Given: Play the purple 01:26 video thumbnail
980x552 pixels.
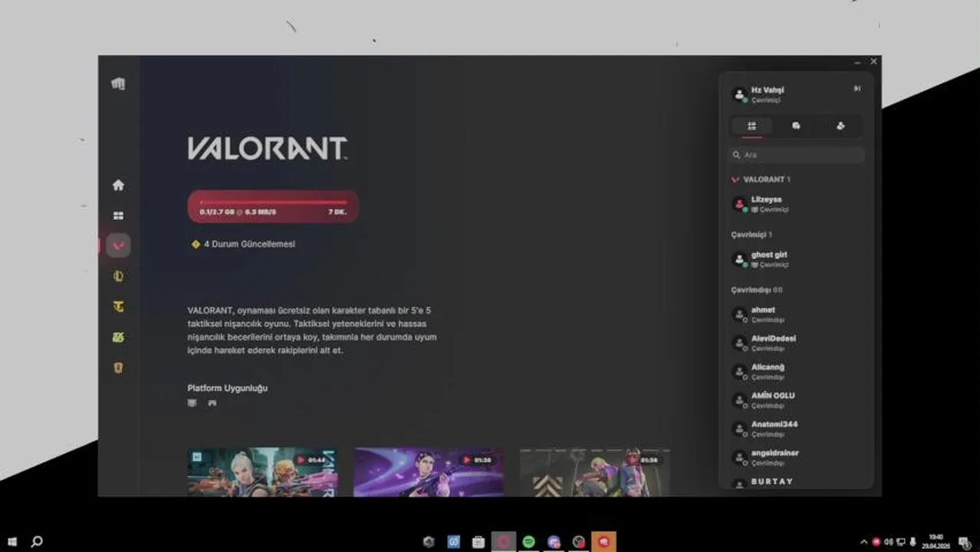Looking at the screenshot, I should (429, 472).
